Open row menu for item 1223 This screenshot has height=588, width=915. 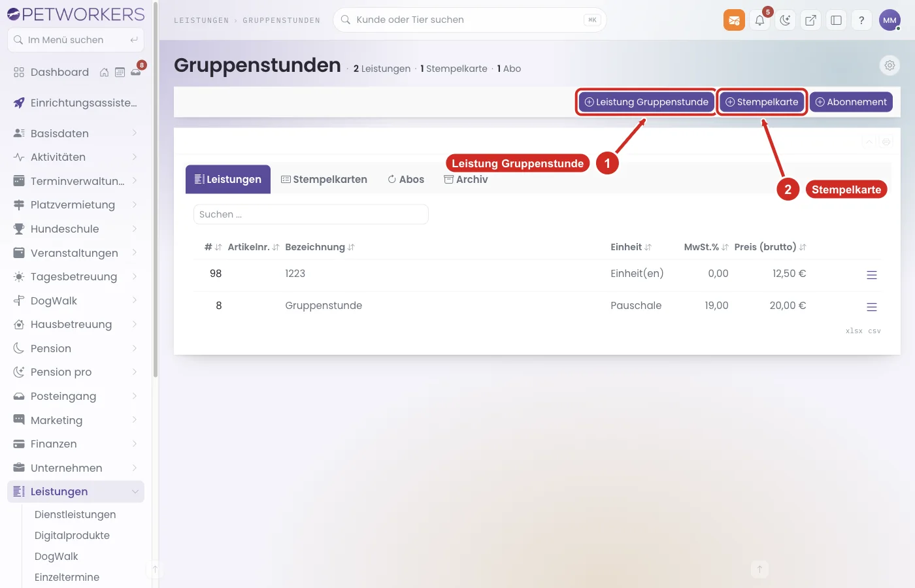871,275
